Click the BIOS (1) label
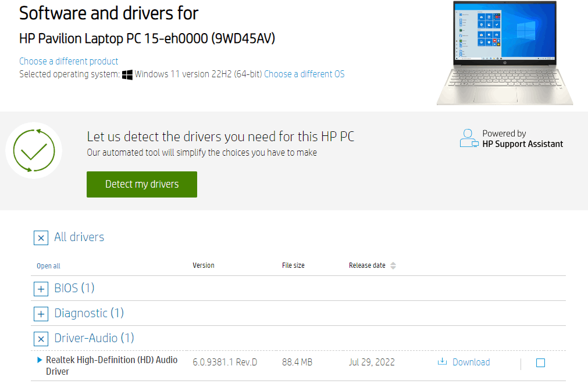 [74, 288]
